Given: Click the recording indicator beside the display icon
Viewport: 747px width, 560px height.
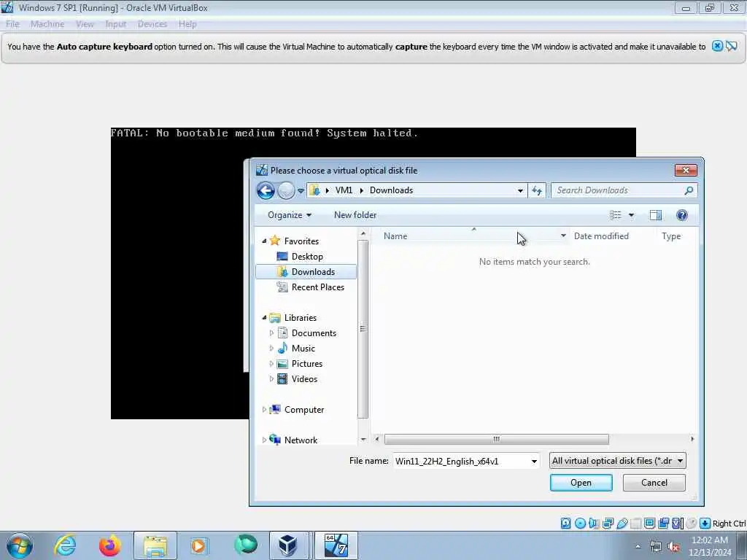Looking at the screenshot, I should [663, 524].
